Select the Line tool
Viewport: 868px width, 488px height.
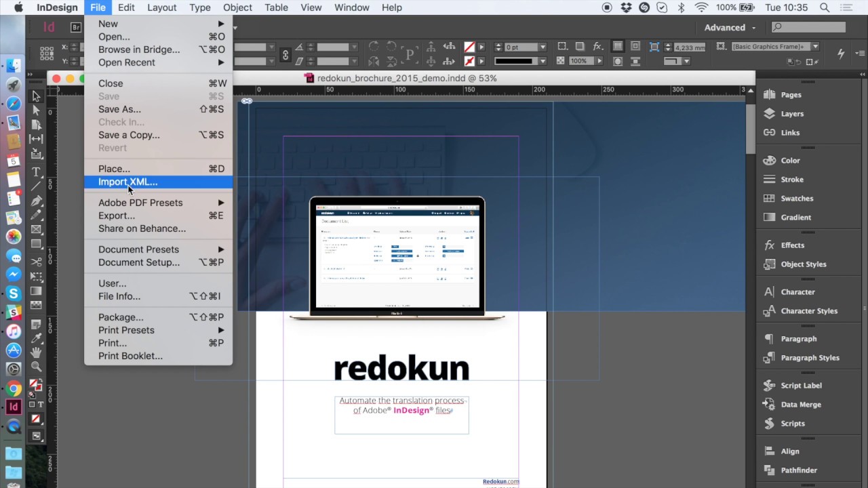pos(37,186)
